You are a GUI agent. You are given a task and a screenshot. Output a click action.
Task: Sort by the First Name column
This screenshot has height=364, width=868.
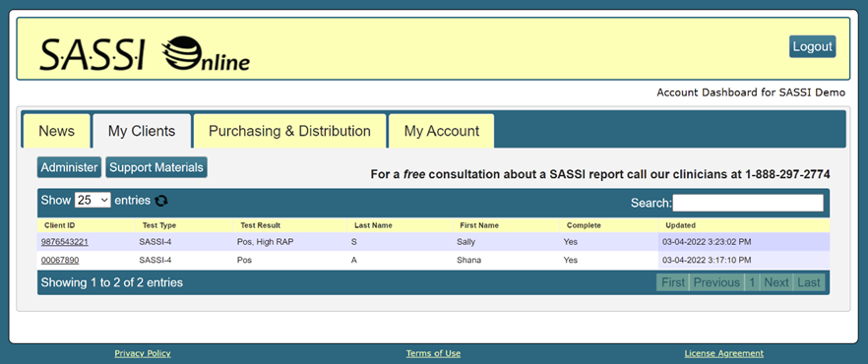(x=506, y=225)
